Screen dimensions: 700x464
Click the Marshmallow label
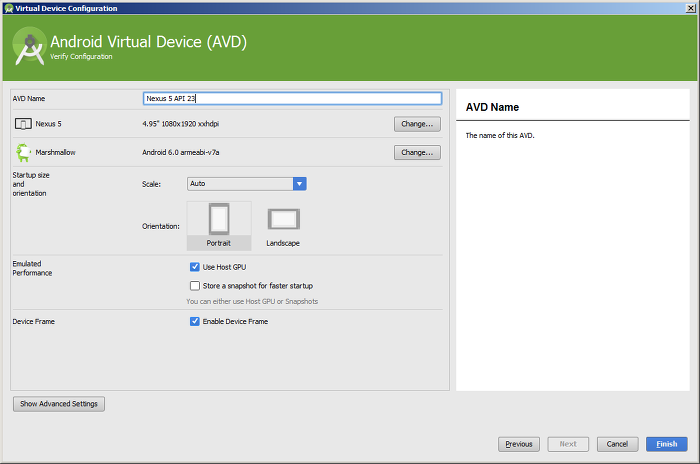(55, 153)
